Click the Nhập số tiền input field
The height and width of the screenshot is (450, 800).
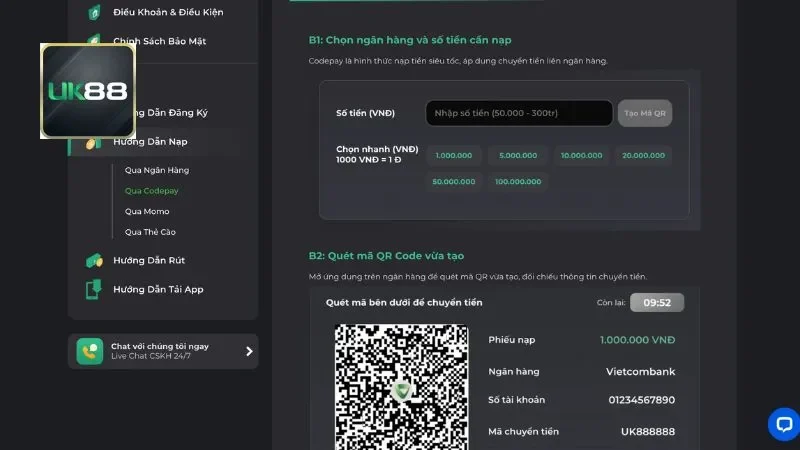518,113
